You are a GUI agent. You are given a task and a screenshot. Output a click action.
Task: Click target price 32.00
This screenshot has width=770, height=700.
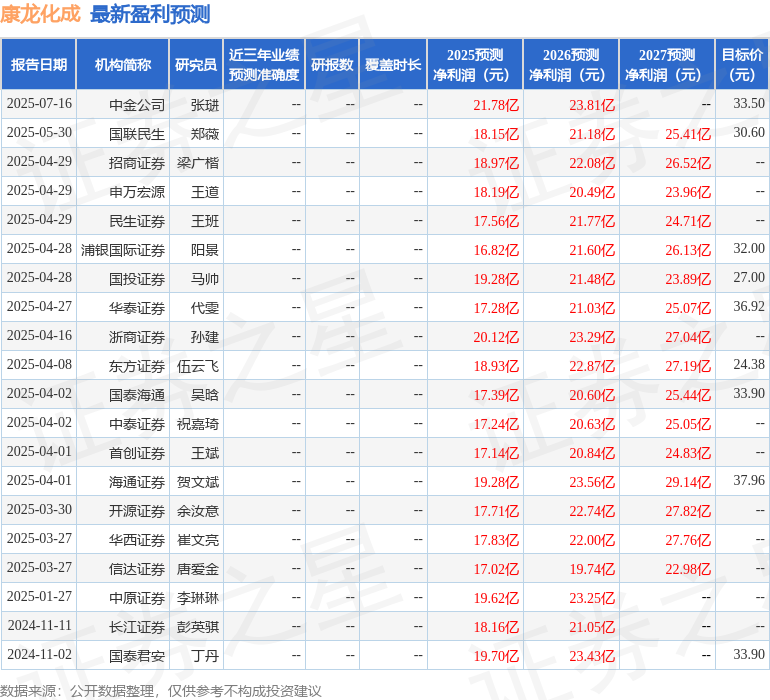tap(749, 248)
